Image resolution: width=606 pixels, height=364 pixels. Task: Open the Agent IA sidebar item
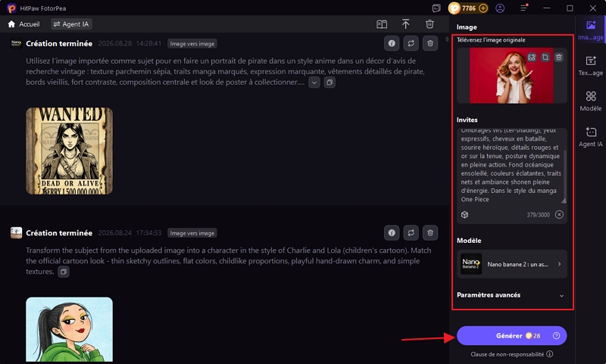(591, 137)
